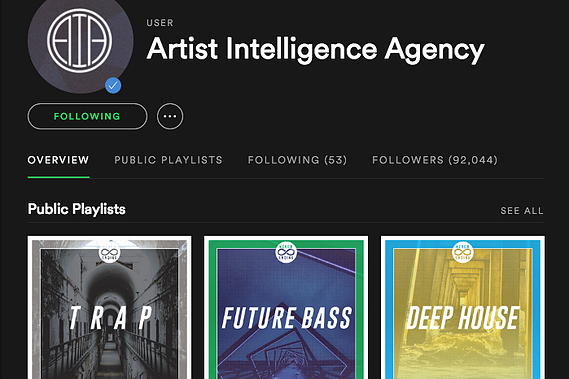This screenshot has width=569, height=379.
Task: Open the Future Bass playlist cover
Action: [x=286, y=307]
